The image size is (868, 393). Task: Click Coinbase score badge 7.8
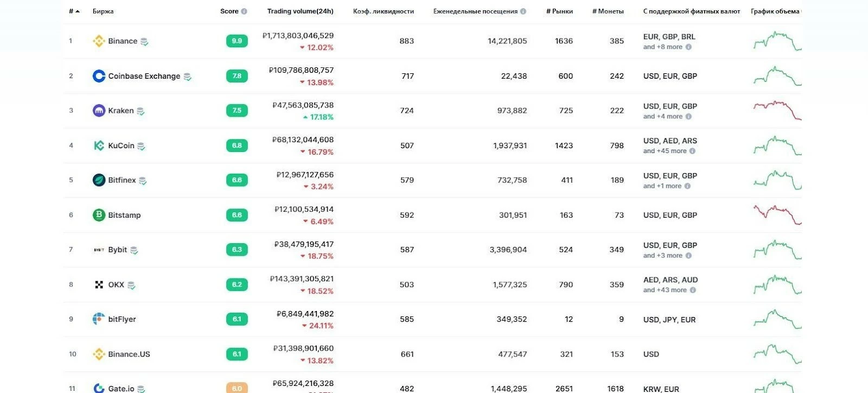coord(237,76)
